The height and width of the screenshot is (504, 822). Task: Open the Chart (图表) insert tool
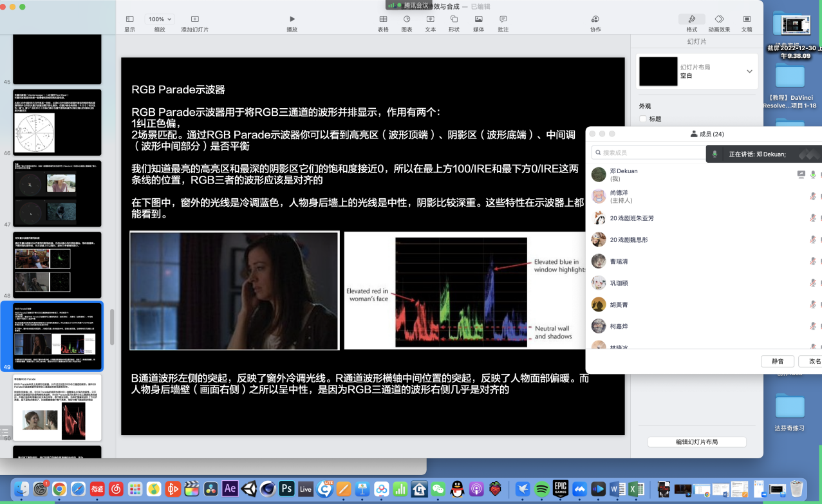[x=407, y=19]
